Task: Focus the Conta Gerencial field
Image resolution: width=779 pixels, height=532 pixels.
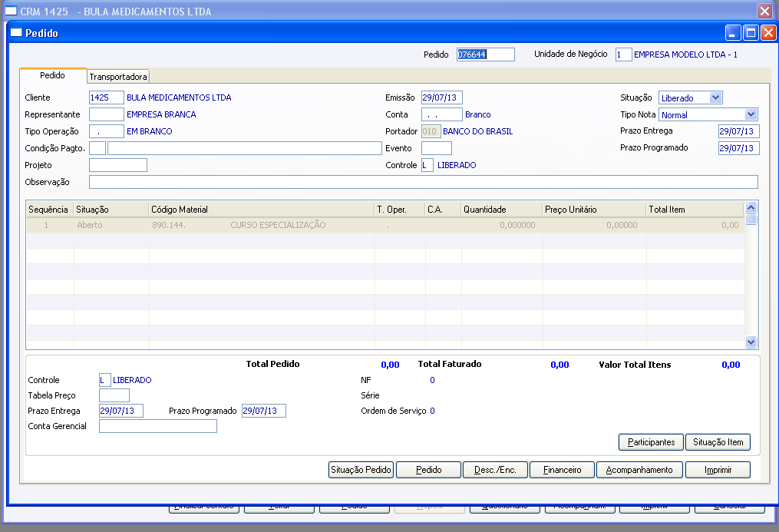Action: [x=158, y=426]
